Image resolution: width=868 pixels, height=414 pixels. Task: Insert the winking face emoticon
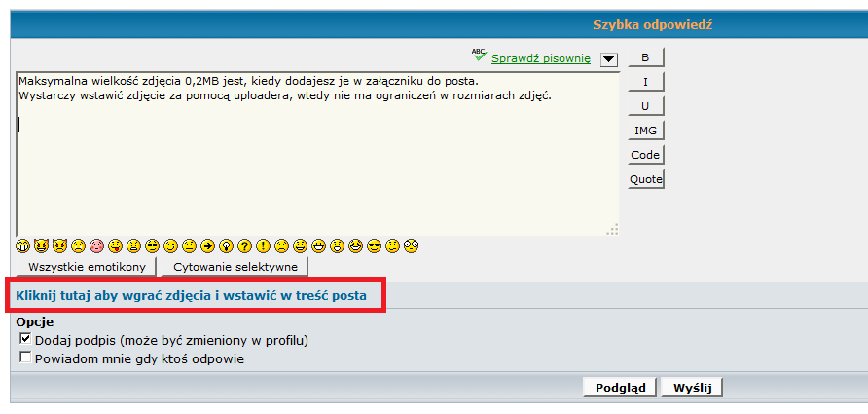[170, 245]
